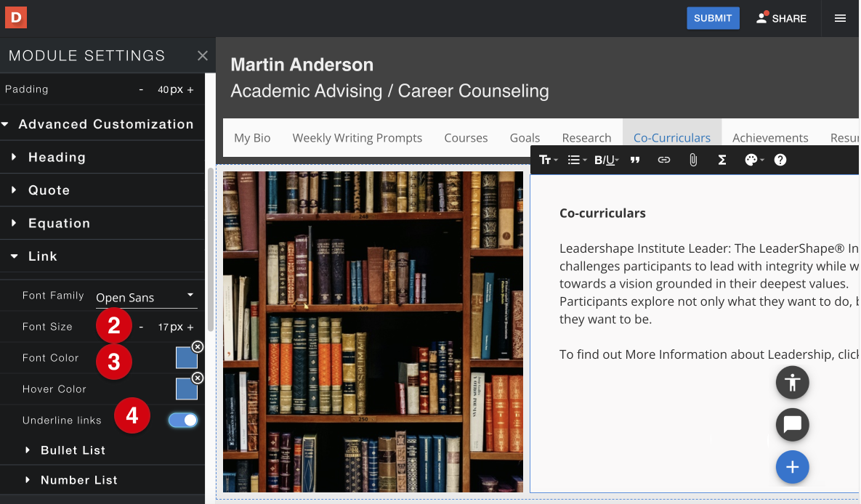Viewport: 861px width, 504px height.
Task: Increase the link font size
Action: tap(190, 328)
